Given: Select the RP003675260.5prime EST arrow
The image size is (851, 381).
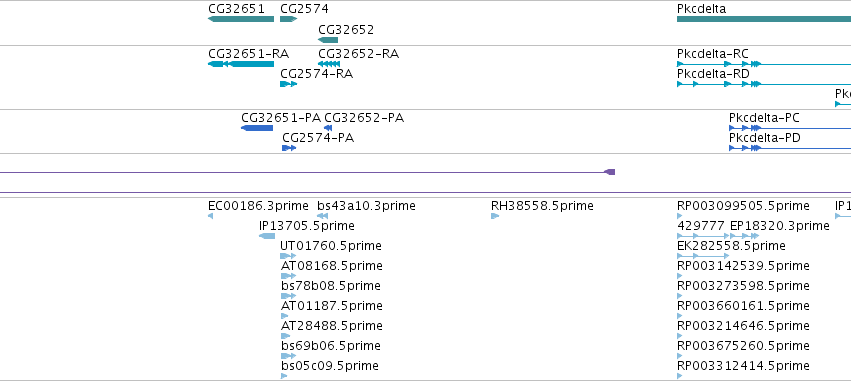Looking at the screenshot, I should point(679,356).
